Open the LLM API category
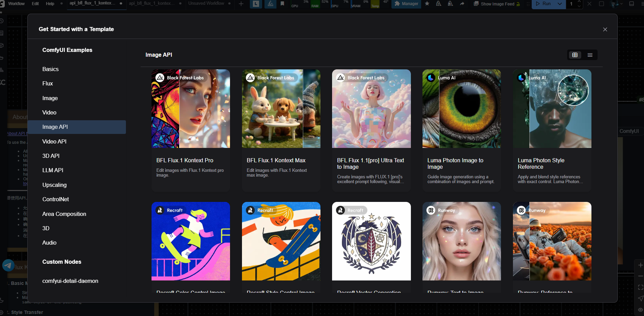This screenshot has height=316, width=644. [x=76, y=170]
